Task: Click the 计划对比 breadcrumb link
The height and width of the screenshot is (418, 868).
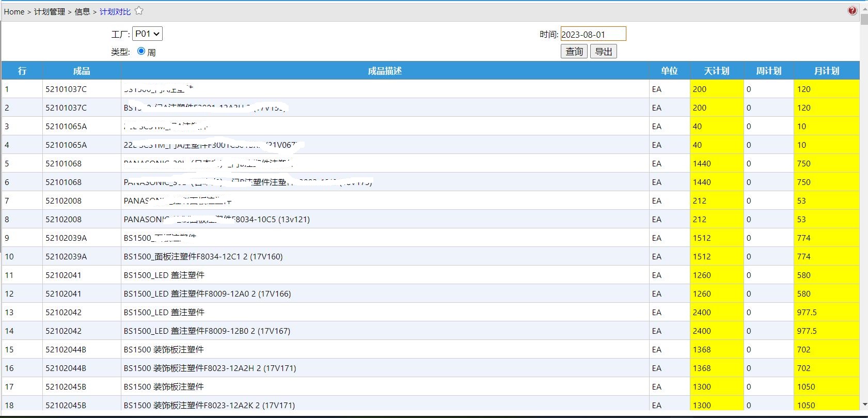Action: click(115, 11)
